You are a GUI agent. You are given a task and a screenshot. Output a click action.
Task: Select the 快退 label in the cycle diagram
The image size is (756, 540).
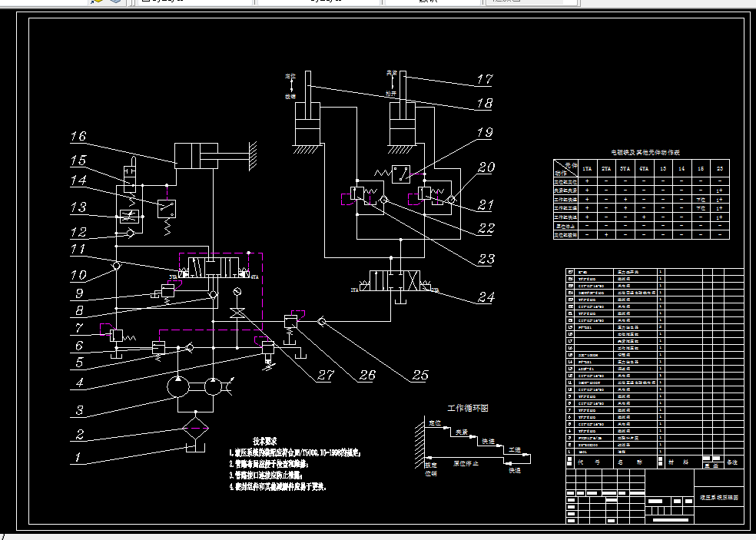pyautogui.click(x=515, y=470)
